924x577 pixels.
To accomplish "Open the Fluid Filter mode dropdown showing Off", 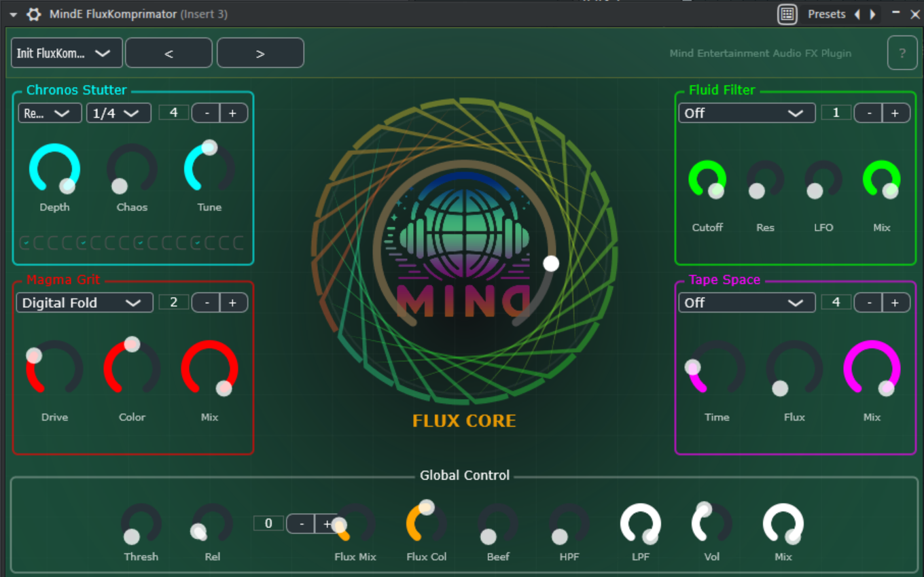I will coord(746,112).
